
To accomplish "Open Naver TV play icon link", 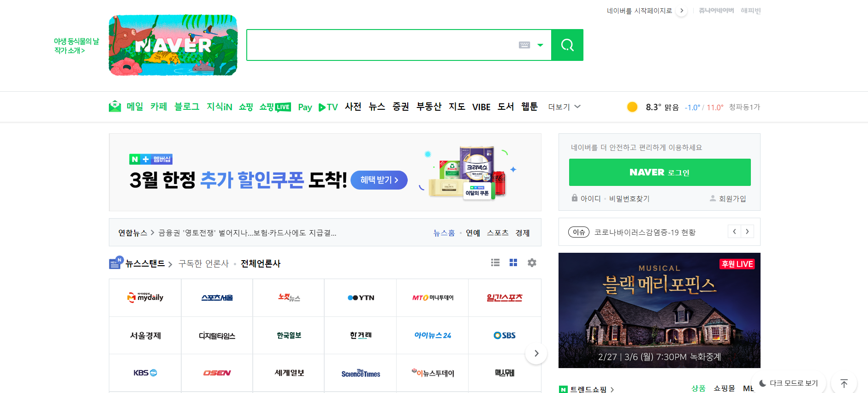I will [328, 107].
